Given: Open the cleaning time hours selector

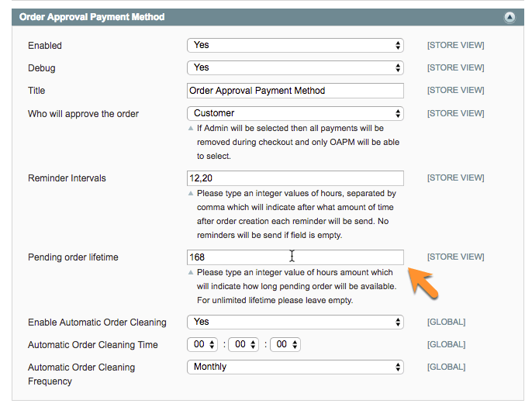Looking at the screenshot, I should (x=205, y=345).
